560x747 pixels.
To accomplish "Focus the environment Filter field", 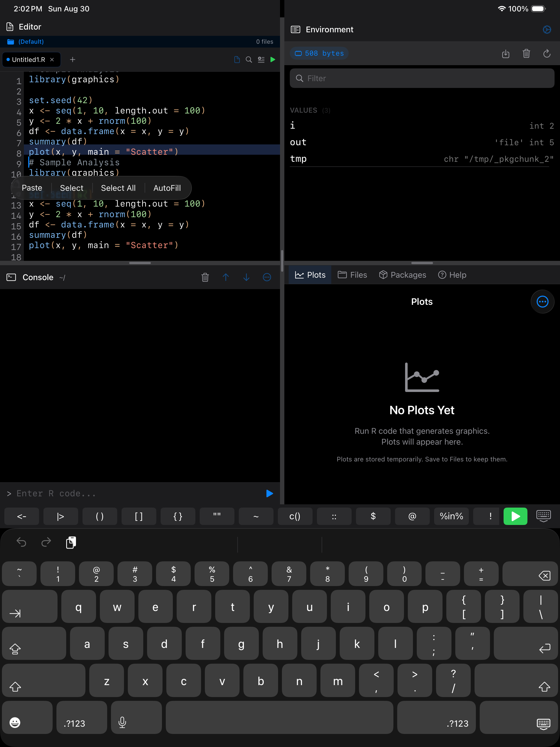I will coord(422,78).
